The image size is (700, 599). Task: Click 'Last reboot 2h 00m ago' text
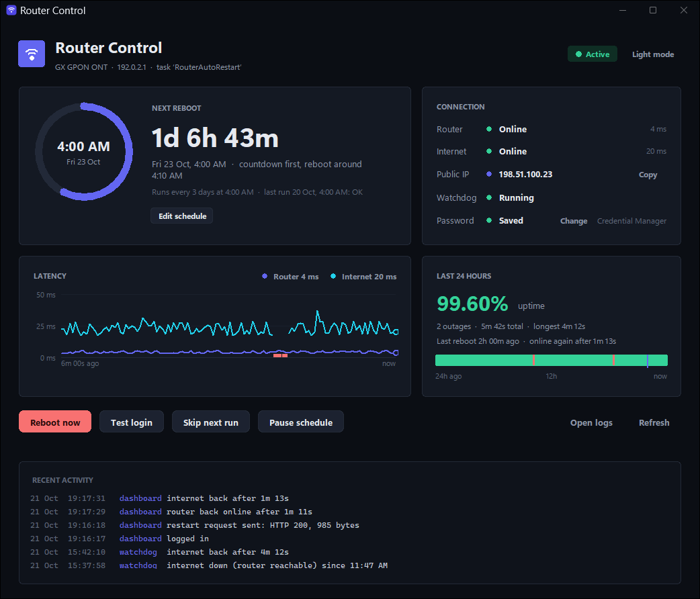pyautogui.click(x=478, y=341)
